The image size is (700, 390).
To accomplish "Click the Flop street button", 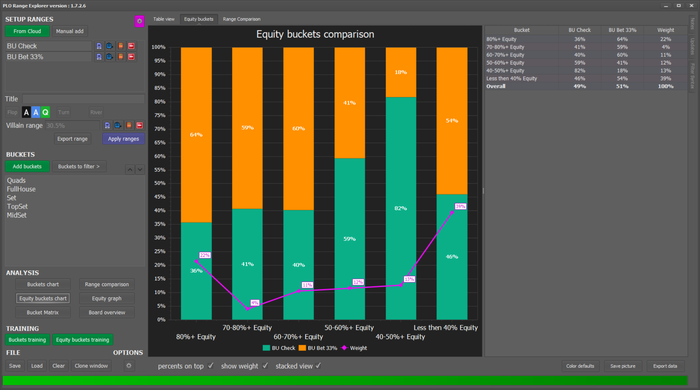I will [12, 112].
